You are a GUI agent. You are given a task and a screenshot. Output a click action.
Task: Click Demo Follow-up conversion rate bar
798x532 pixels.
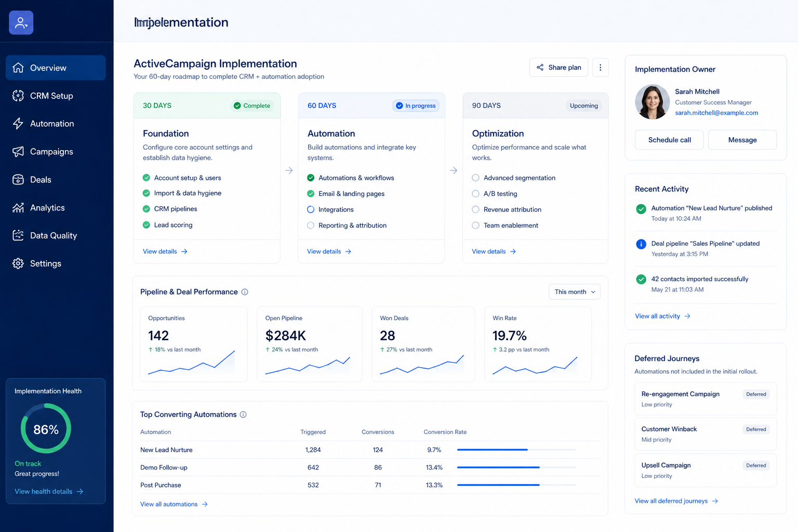coord(516,468)
